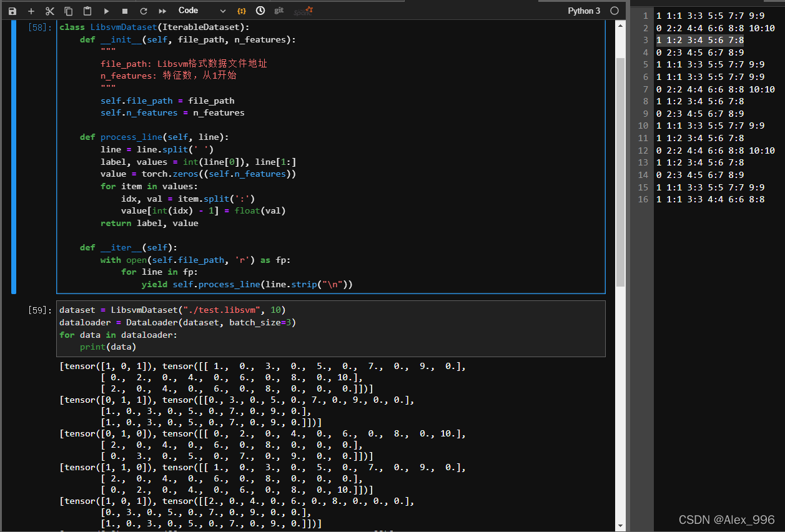Run the selected cell with the play icon
785x532 pixels.
106,11
